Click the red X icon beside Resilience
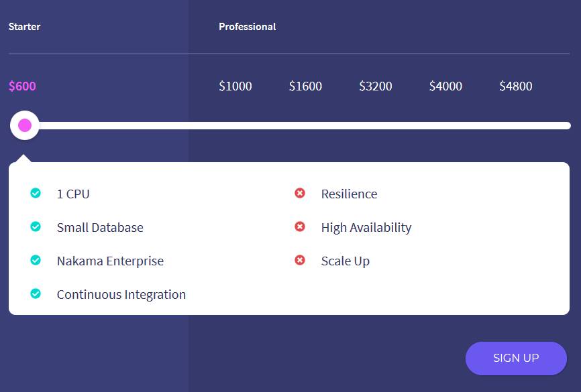581x392 pixels. [300, 193]
